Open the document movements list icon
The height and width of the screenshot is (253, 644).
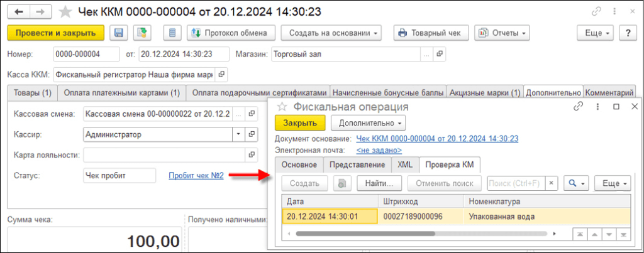click(172, 33)
